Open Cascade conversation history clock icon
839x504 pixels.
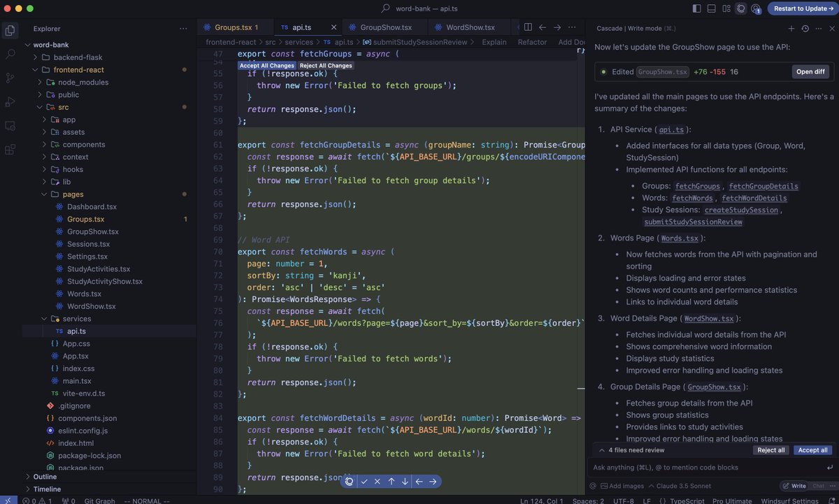(805, 29)
